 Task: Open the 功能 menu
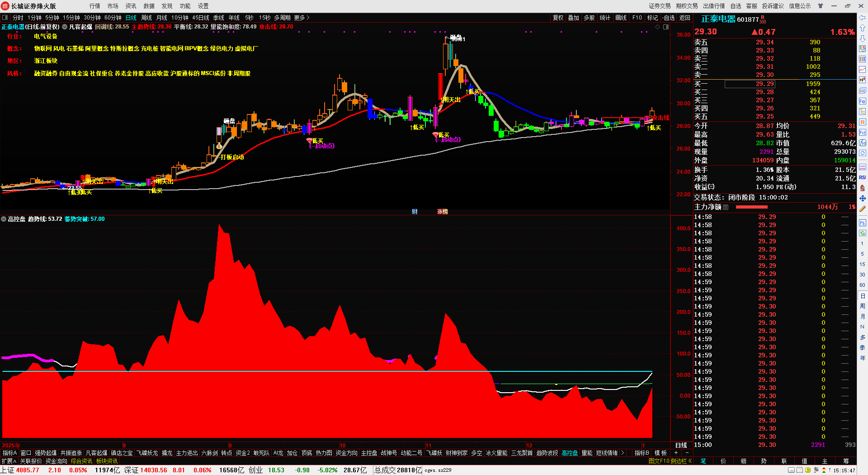coord(185,6)
